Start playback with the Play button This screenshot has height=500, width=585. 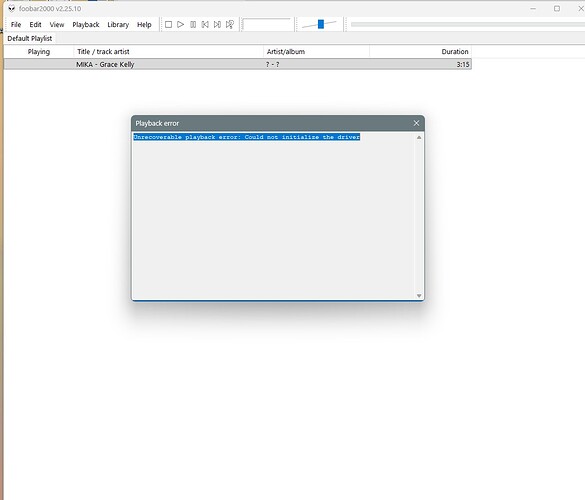181,25
